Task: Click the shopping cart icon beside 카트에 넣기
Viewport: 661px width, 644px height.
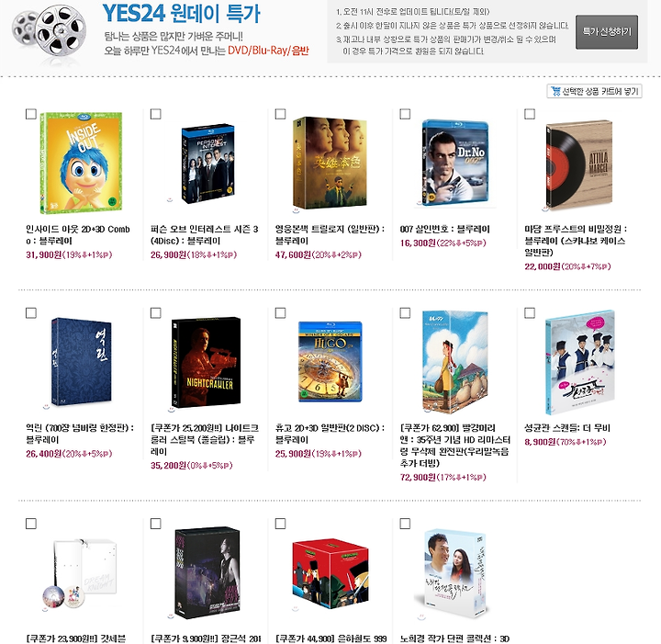Action: coord(555,91)
